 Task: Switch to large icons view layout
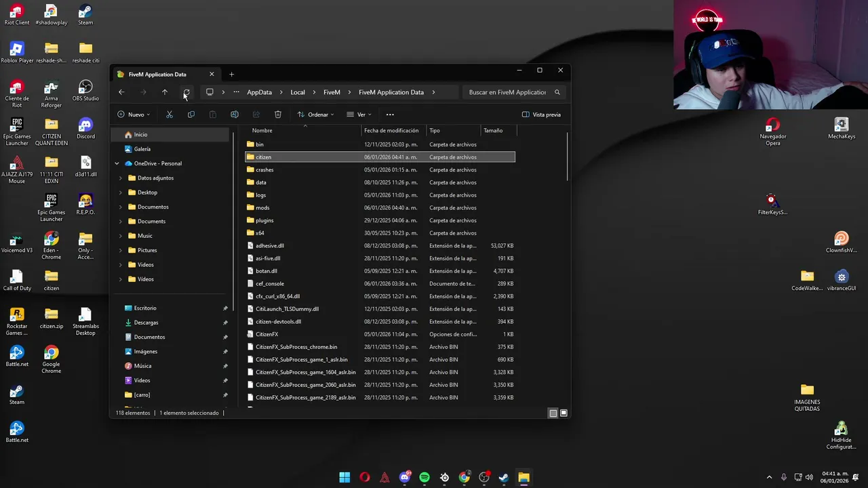pyautogui.click(x=564, y=413)
